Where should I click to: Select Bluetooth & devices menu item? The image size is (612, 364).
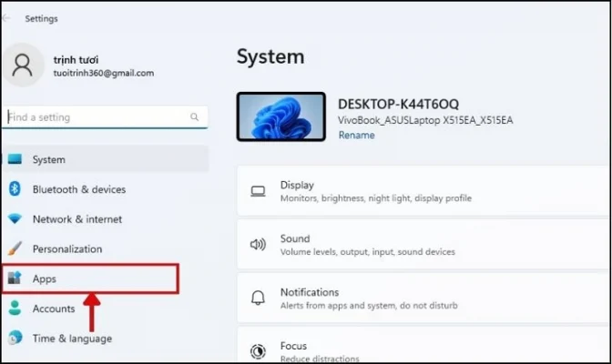coord(78,189)
